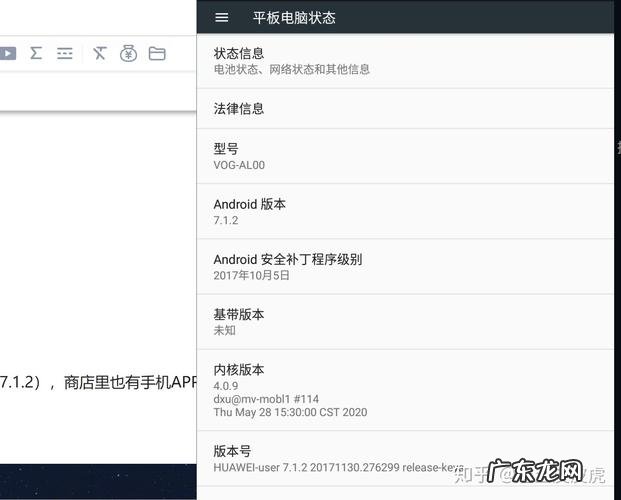The image size is (621, 500).
Task: Clear text formatting with crossed T icon
Action: coord(99,54)
